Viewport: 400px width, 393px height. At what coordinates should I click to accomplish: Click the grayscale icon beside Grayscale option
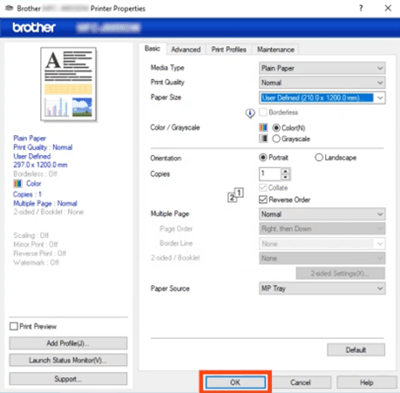(x=263, y=138)
